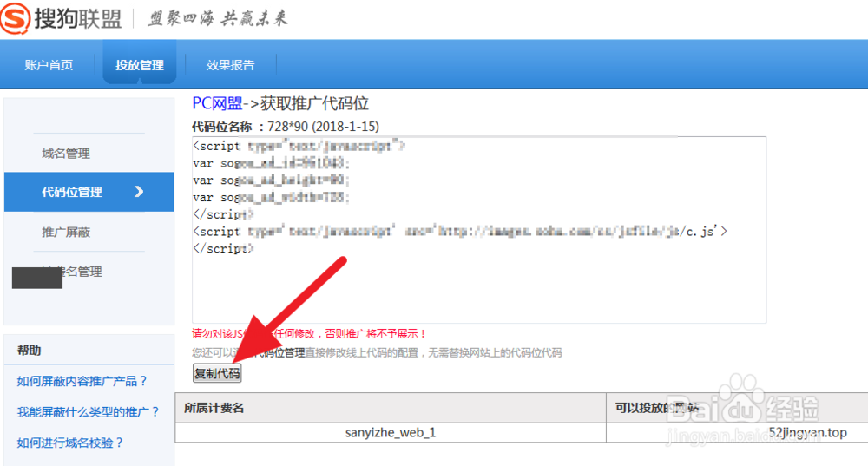Image resolution: width=868 pixels, height=466 pixels.
Task: Open 推广屏蔽 in sidebar
Action: click(x=66, y=232)
